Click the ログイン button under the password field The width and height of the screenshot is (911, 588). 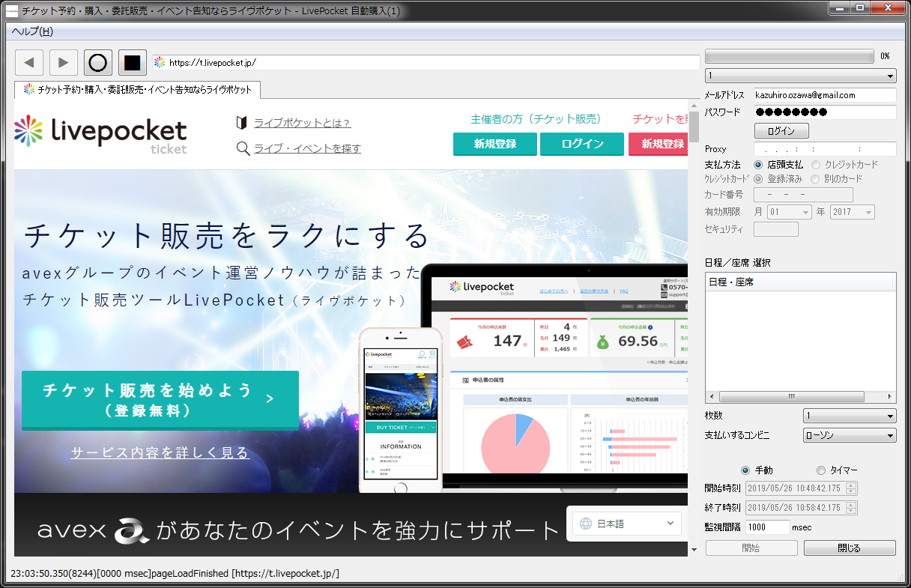click(x=781, y=131)
